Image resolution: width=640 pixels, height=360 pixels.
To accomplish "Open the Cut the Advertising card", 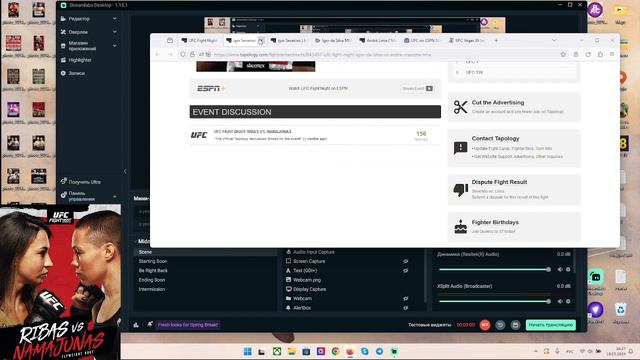I will tap(514, 107).
